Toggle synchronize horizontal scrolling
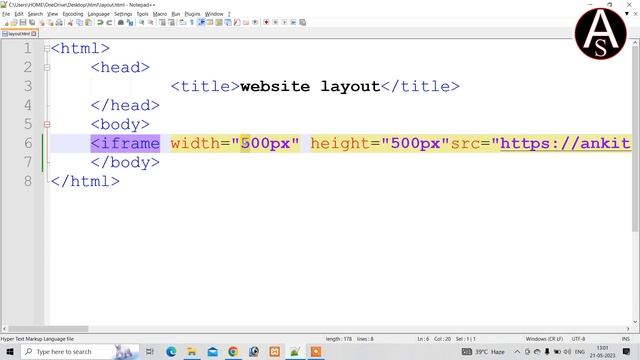The height and width of the screenshot is (360, 640). click(171, 22)
